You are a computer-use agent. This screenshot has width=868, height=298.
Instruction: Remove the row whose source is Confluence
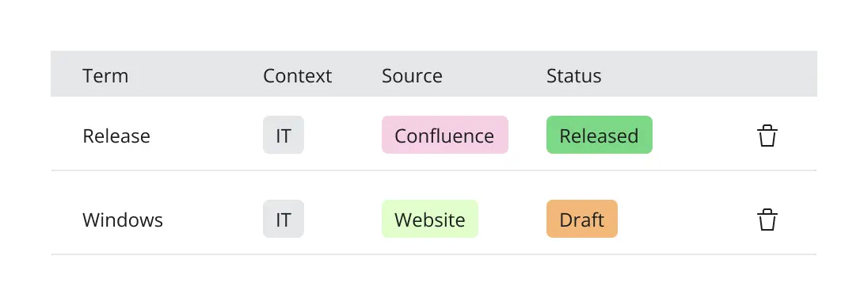pos(767,136)
